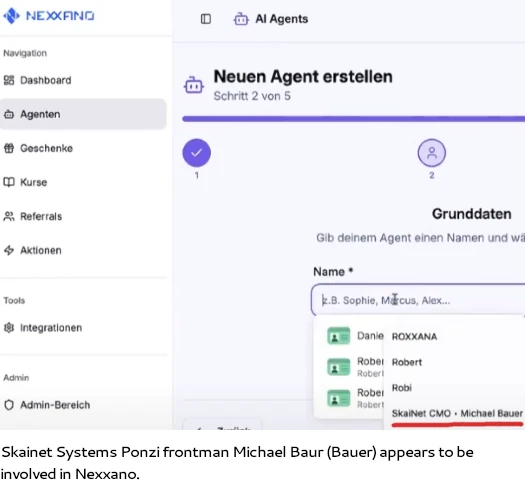Click the Geschenke gift icon
This screenshot has height=484, width=525.
pos(9,148)
